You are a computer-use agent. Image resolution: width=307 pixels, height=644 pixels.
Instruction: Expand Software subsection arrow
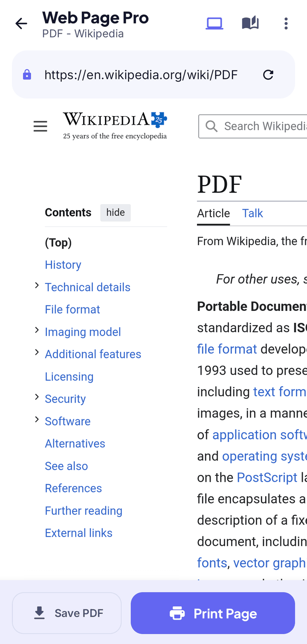(x=37, y=419)
